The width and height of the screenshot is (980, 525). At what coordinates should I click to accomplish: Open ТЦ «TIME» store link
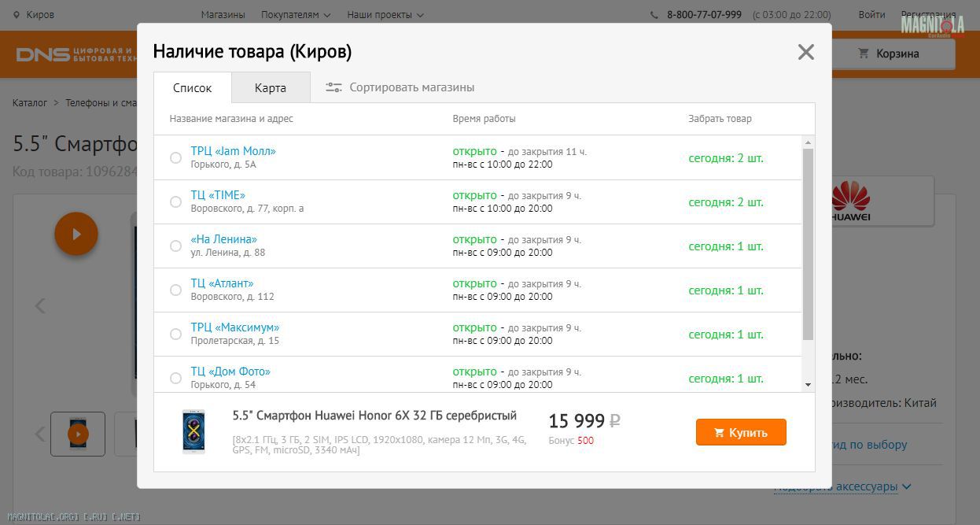(218, 195)
